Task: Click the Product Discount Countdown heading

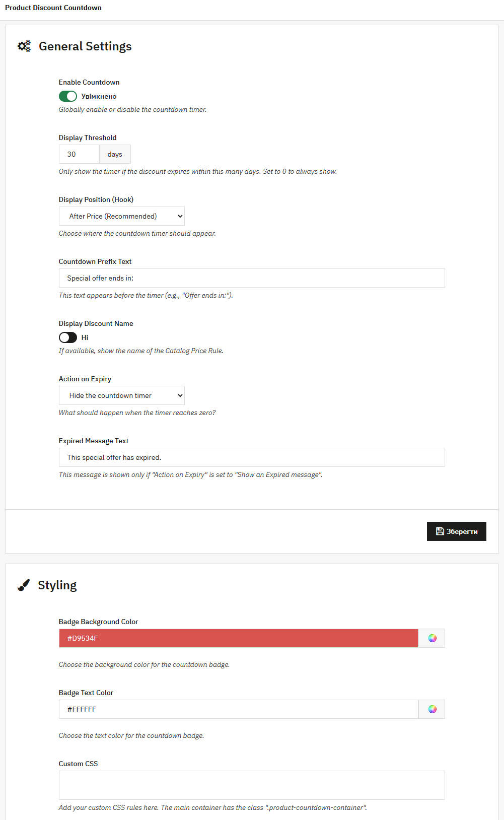Action: pos(53,8)
